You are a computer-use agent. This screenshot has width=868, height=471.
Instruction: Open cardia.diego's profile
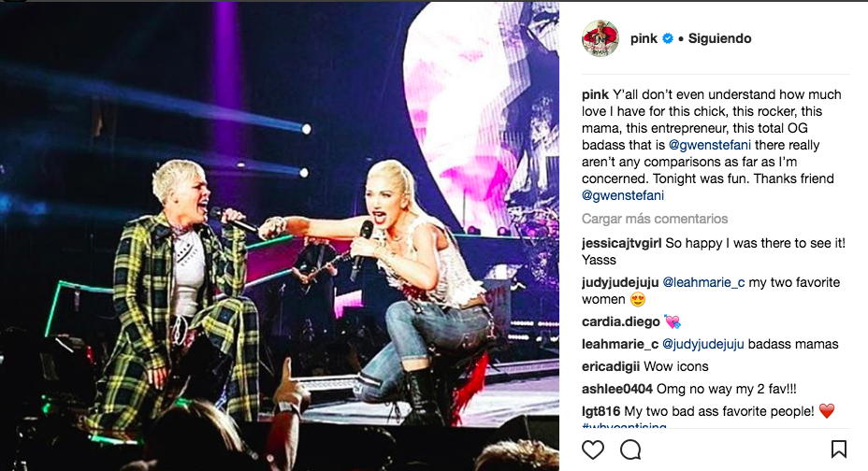point(620,321)
